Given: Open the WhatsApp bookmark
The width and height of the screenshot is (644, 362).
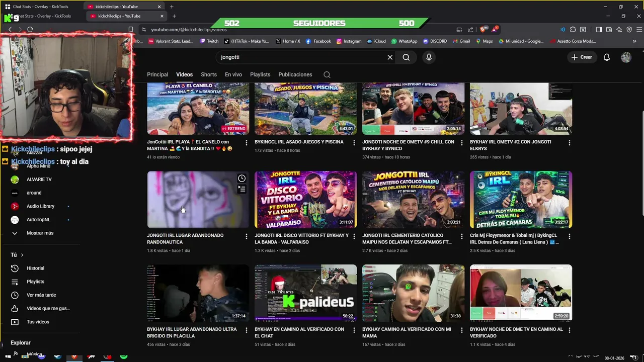Looking at the screenshot, I should click(405, 41).
